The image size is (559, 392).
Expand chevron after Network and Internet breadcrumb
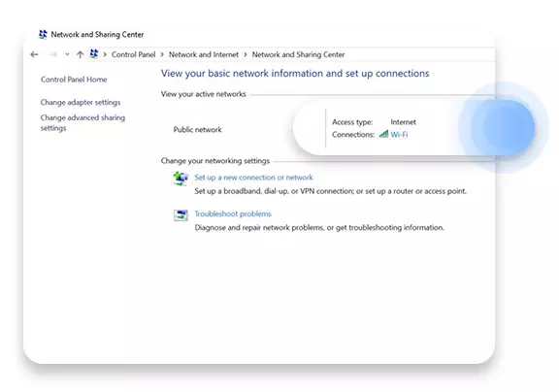tap(246, 54)
